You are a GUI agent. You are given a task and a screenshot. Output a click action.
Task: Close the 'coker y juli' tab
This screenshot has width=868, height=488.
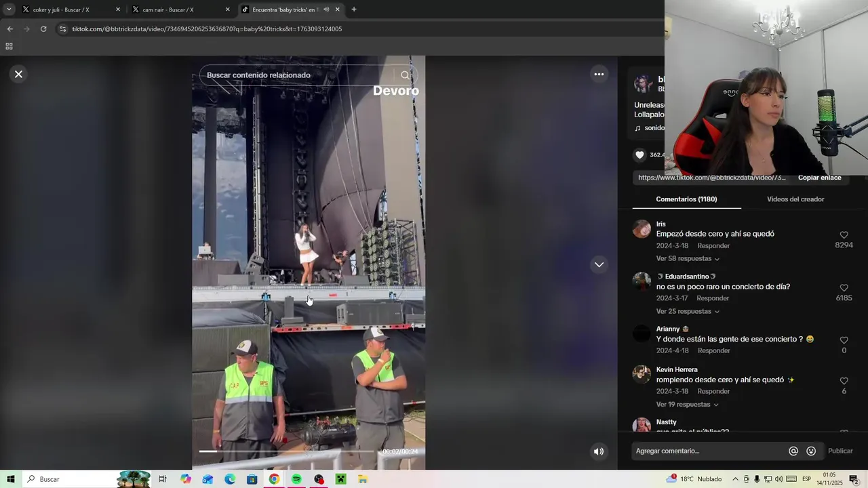coord(118,9)
